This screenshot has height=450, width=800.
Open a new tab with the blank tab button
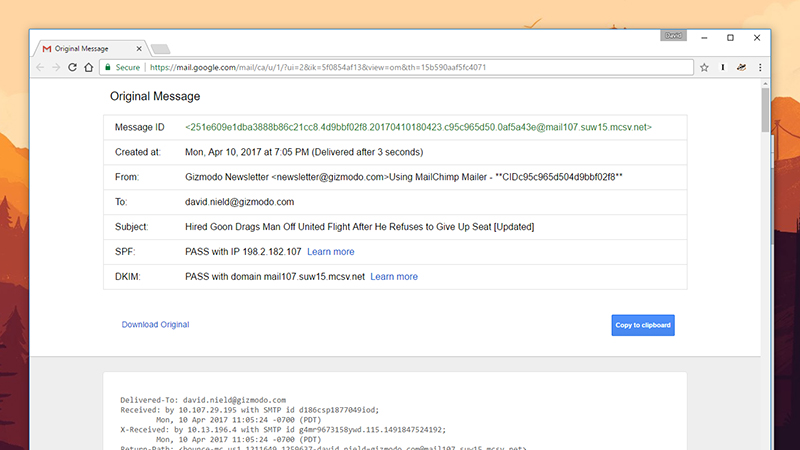click(160, 49)
